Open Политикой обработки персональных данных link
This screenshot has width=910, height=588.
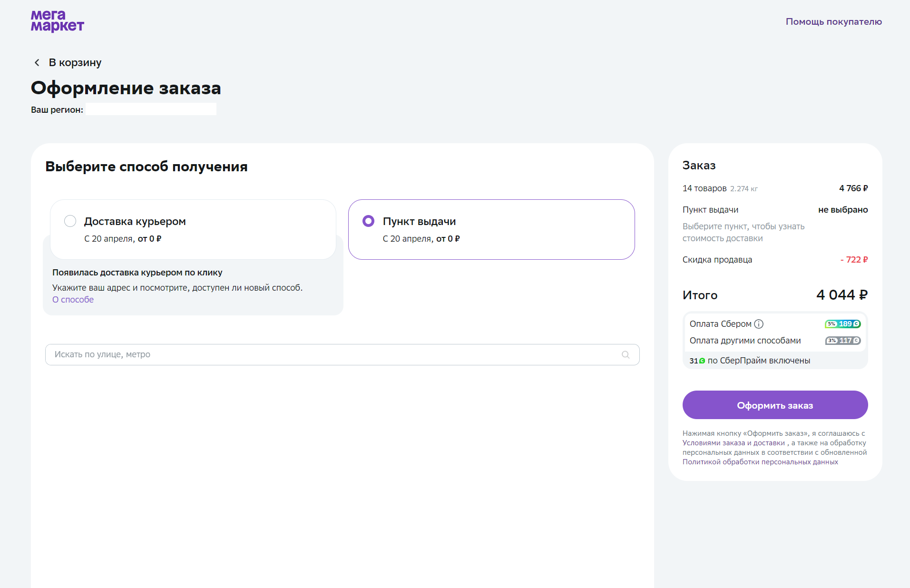[760, 462]
